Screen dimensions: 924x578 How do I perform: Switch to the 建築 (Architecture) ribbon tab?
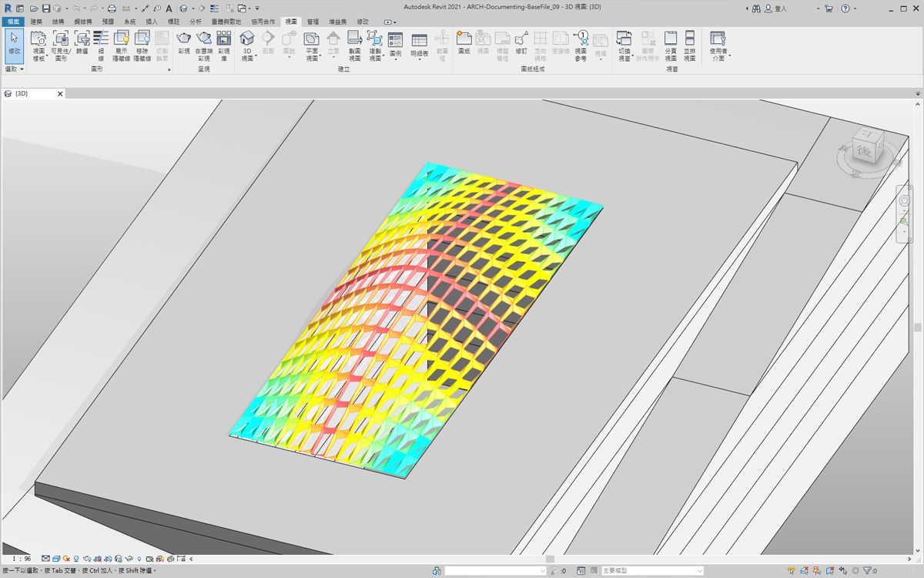[36, 22]
